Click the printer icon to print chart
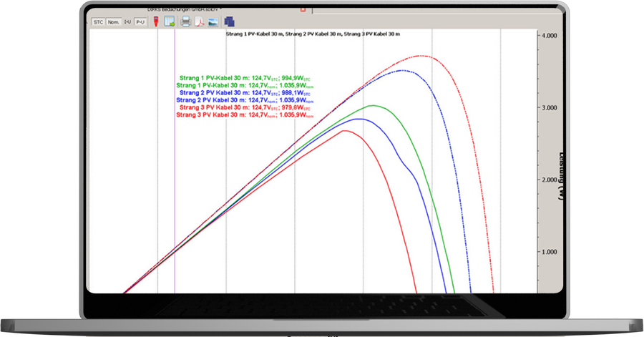The height and width of the screenshot is (337, 644). click(x=186, y=21)
